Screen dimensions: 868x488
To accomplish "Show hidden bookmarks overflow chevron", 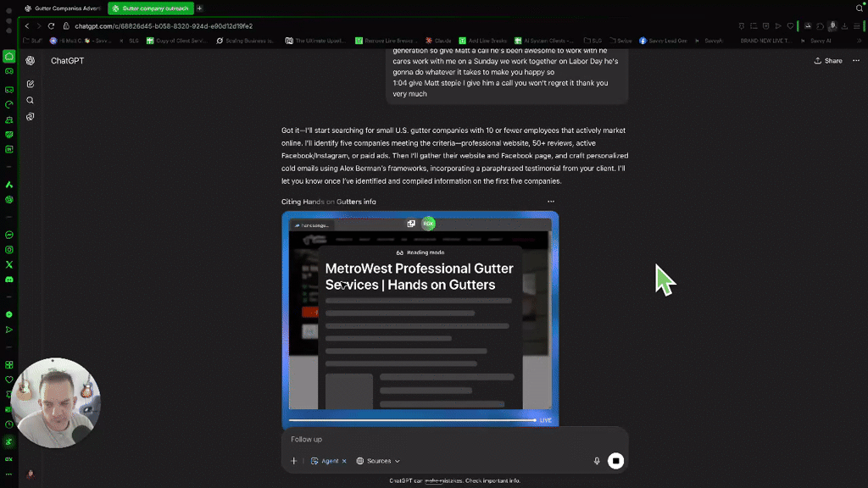I will coord(860,41).
